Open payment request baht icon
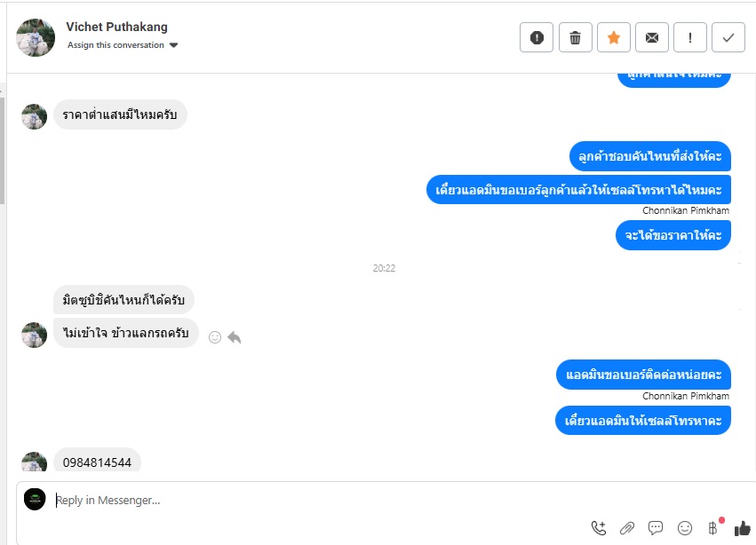This screenshot has height=545, width=756. pyautogui.click(x=713, y=528)
